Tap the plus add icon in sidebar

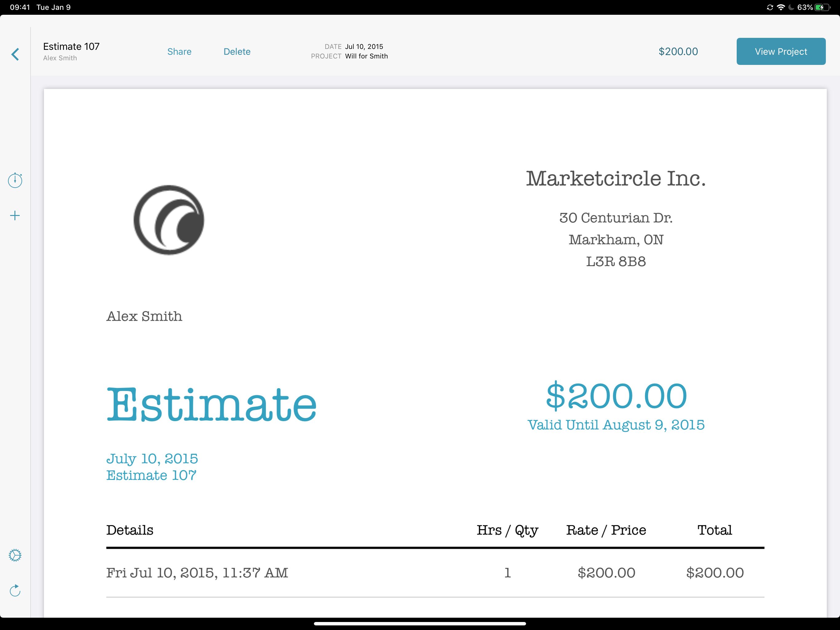tap(15, 216)
